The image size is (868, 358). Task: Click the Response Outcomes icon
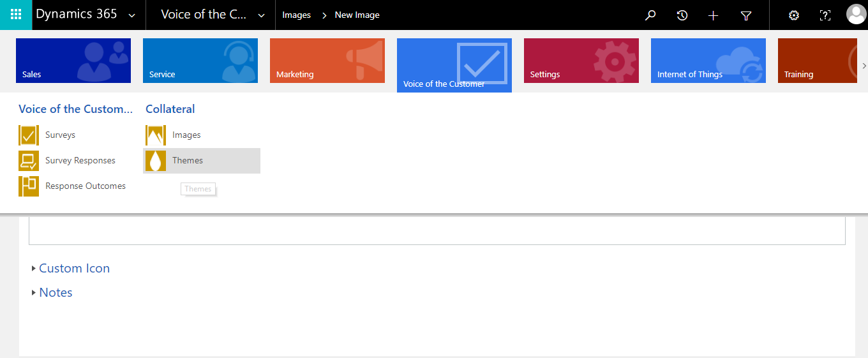29,186
